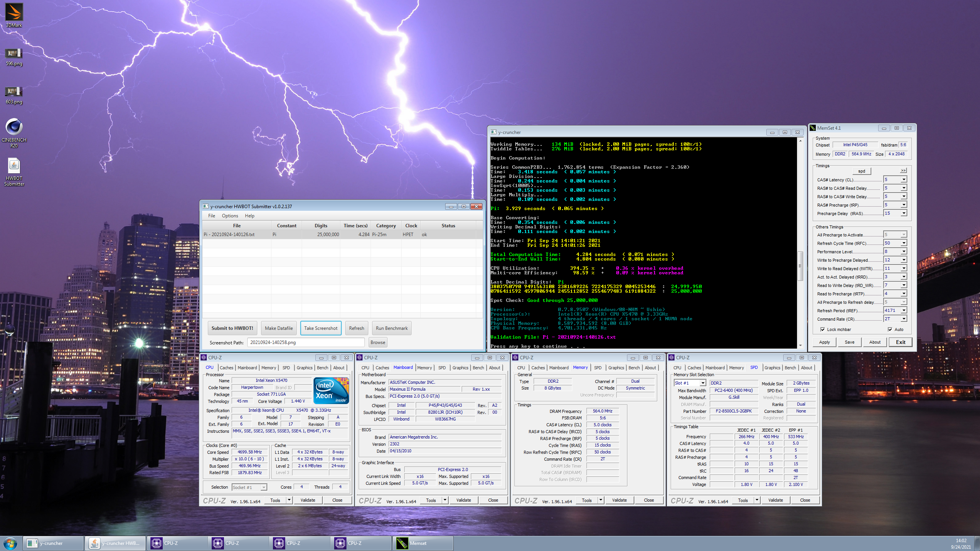
Task: Click Refresh button in HWBOT Submitter
Action: pos(356,328)
